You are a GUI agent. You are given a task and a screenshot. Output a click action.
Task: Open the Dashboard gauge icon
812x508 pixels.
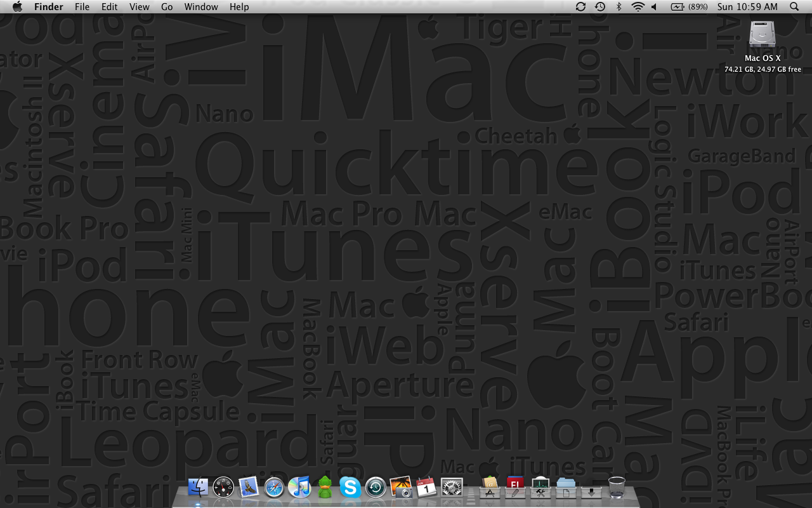(223, 488)
